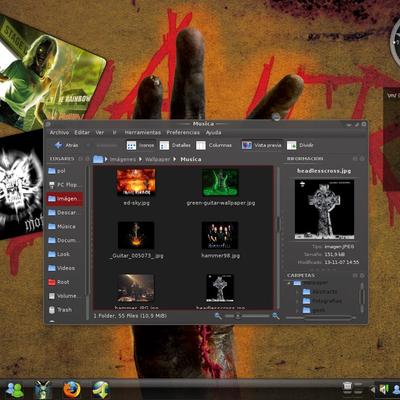Adjust the icon zoom slider
Viewport: 400px width, 400px height.
(x=247, y=316)
